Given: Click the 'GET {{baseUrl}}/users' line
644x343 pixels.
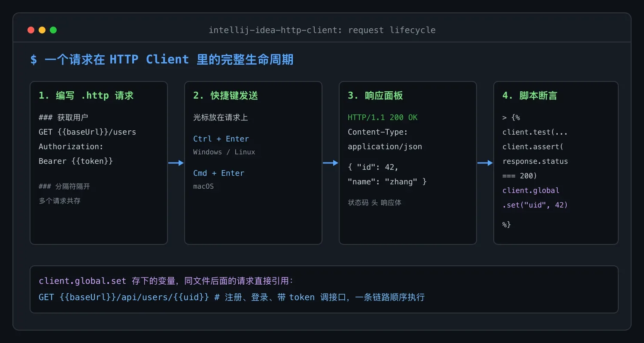Looking at the screenshot, I should 87,132.
